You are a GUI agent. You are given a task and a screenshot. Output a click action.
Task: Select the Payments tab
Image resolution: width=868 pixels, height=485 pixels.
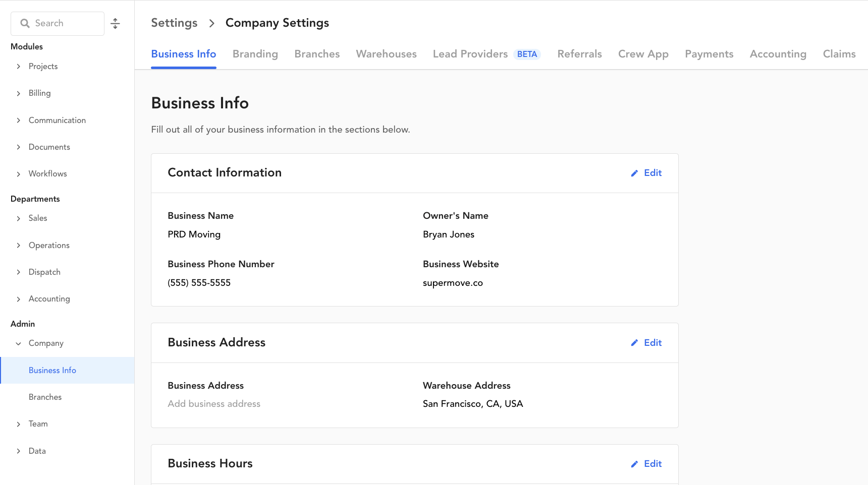point(709,54)
